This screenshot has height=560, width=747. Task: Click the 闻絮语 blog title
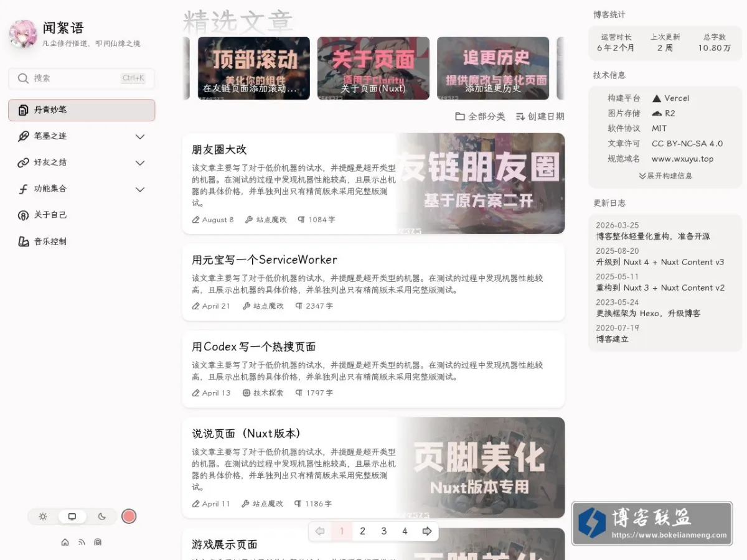point(63,28)
